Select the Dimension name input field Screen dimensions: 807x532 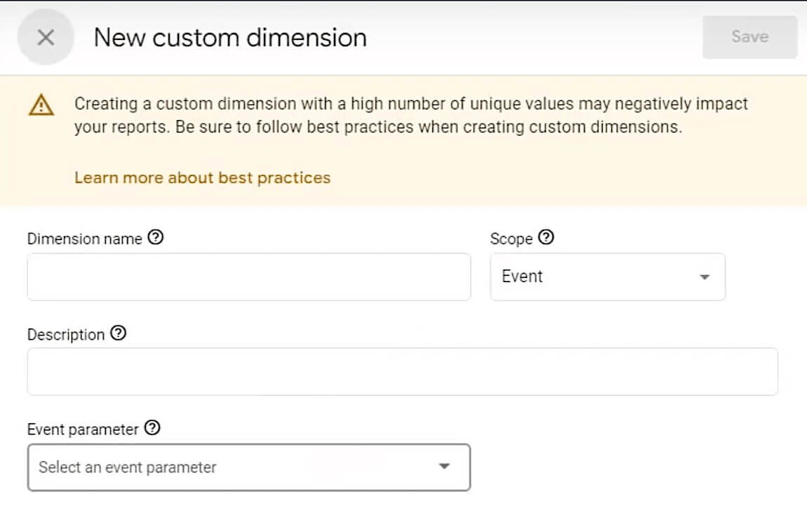coord(248,277)
